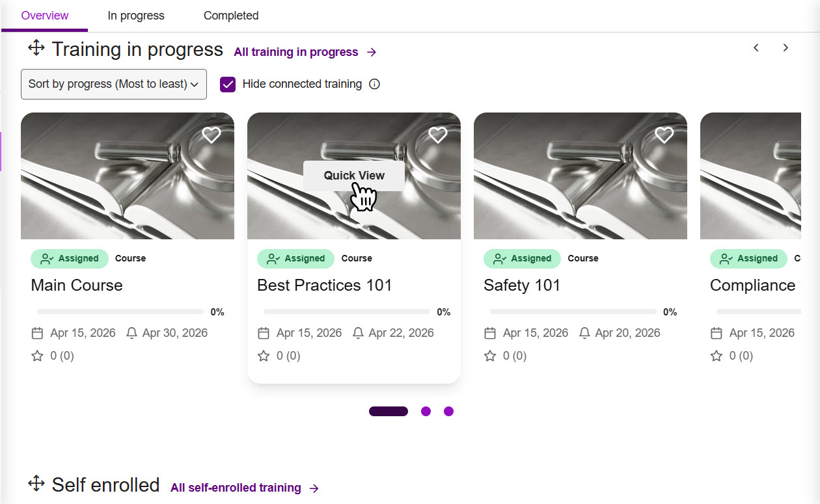
Task: Open All training in progress link
Action: (305, 52)
